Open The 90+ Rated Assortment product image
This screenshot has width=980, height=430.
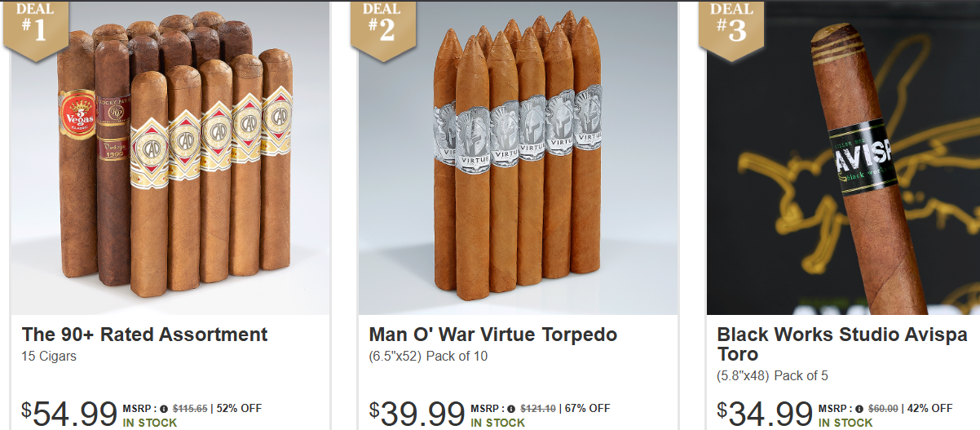(x=170, y=157)
